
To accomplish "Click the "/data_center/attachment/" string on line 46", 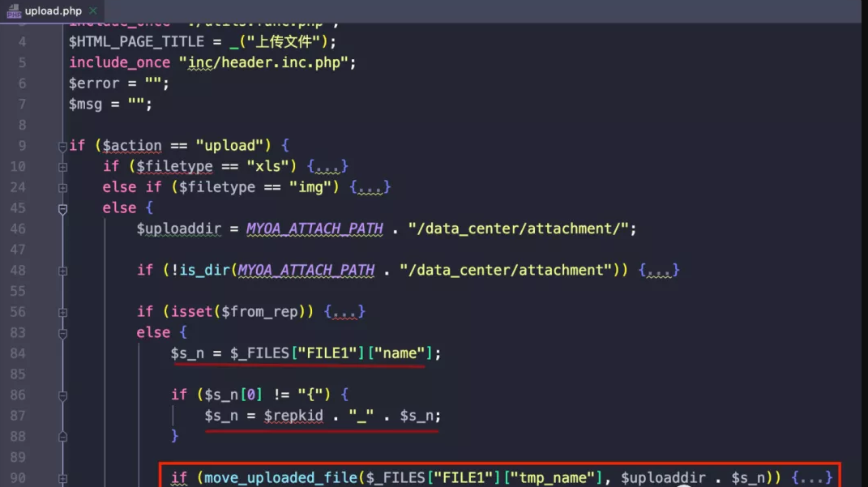I will point(518,229).
